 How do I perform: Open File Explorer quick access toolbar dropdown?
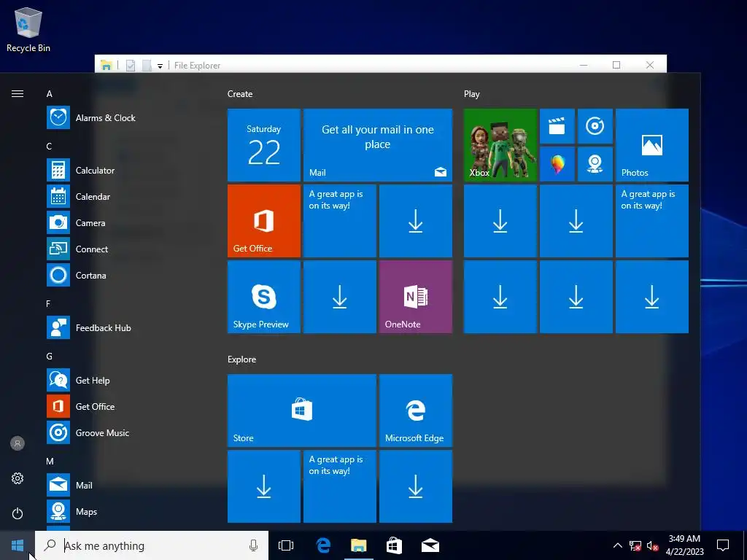pyautogui.click(x=160, y=66)
